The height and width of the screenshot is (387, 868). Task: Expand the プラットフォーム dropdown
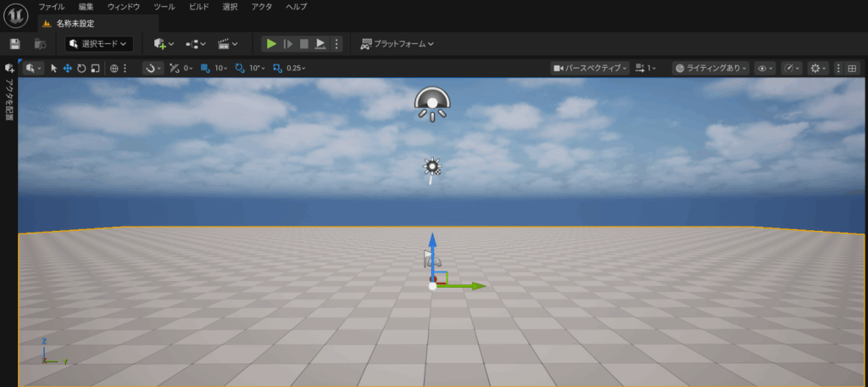click(x=397, y=43)
